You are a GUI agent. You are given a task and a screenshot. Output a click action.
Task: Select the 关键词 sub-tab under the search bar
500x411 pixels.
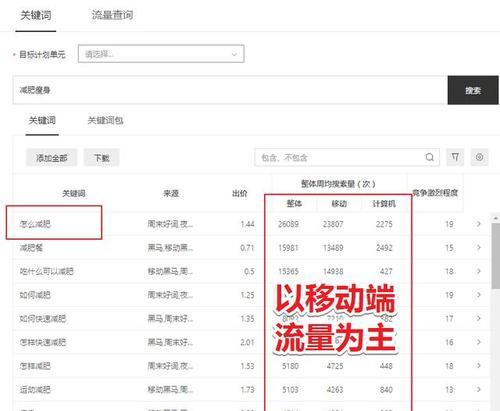click(42, 120)
